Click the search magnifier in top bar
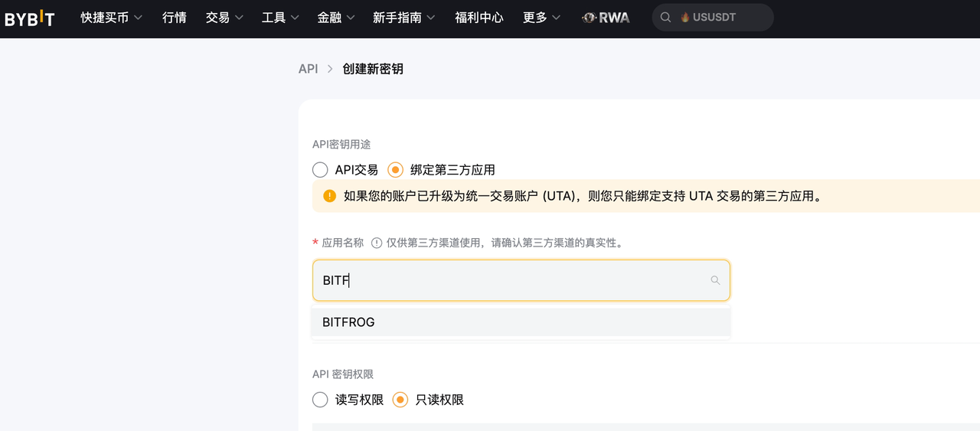This screenshot has width=980, height=431. coord(666,18)
